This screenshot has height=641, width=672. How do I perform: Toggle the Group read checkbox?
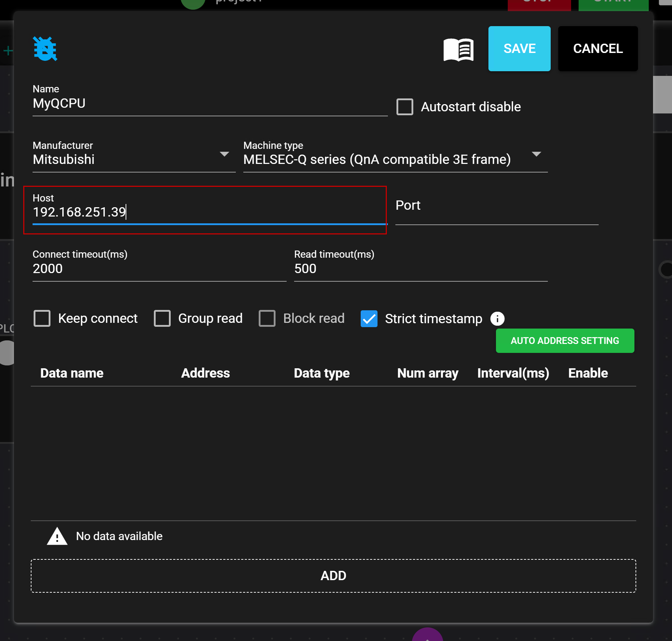click(162, 318)
